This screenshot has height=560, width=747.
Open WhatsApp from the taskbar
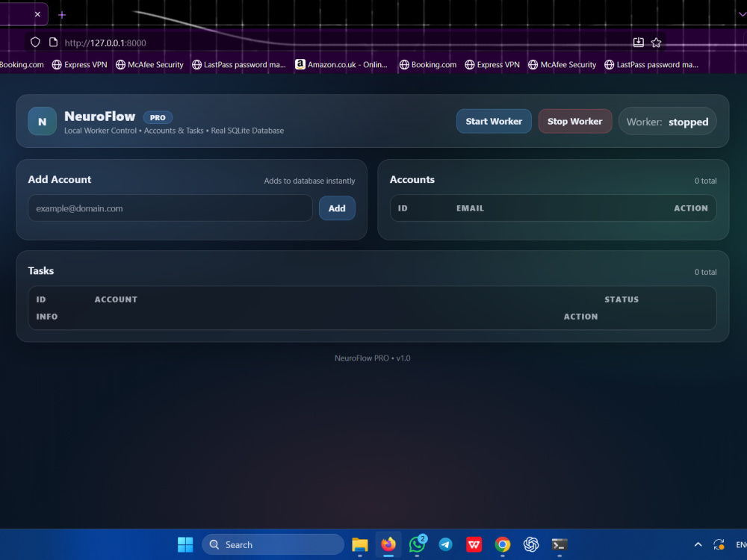[x=418, y=544]
